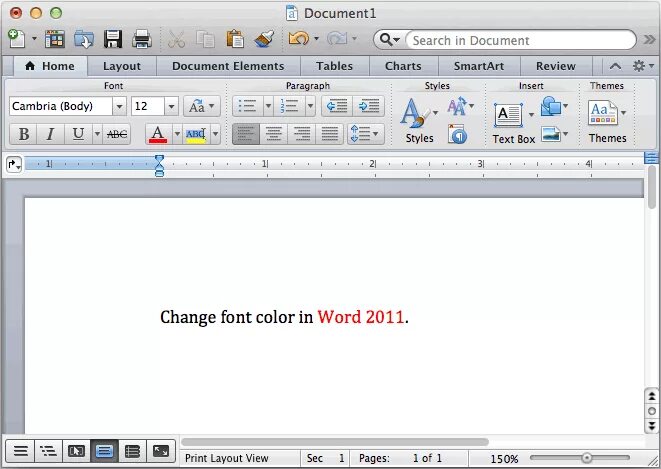This screenshot has width=661, height=469.
Task: Set Align Text Right
Action: 301,134
